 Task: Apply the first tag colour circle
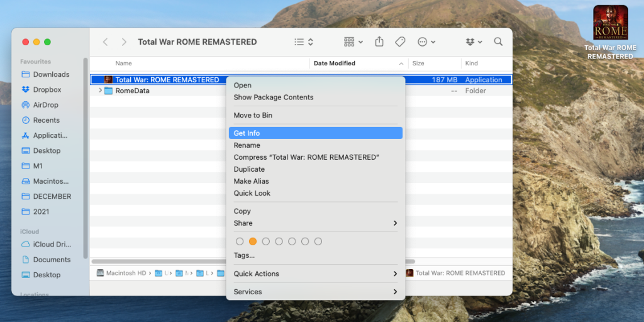(x=240, y=241)
